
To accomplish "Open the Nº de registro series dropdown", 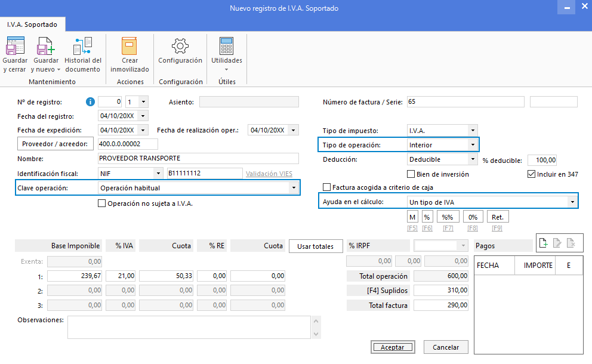I will (x=143, y=102).
